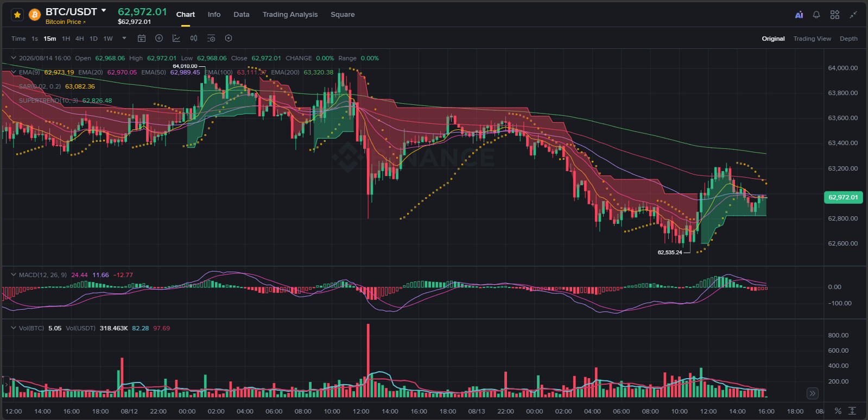Select the 1H interval
Viewport: 868px width, 420px height.
click(66, 39)
